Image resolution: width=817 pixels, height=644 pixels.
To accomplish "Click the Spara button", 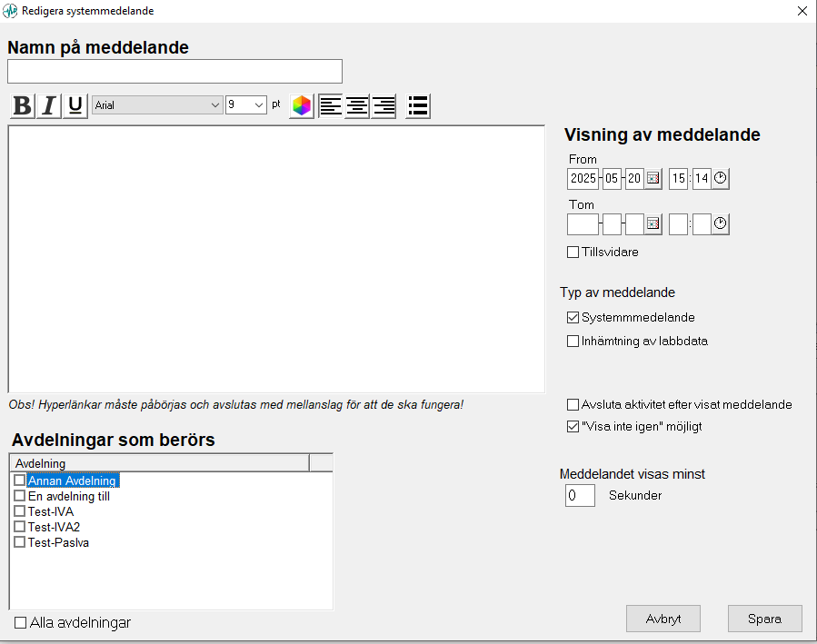I will [x=764, y=619].
